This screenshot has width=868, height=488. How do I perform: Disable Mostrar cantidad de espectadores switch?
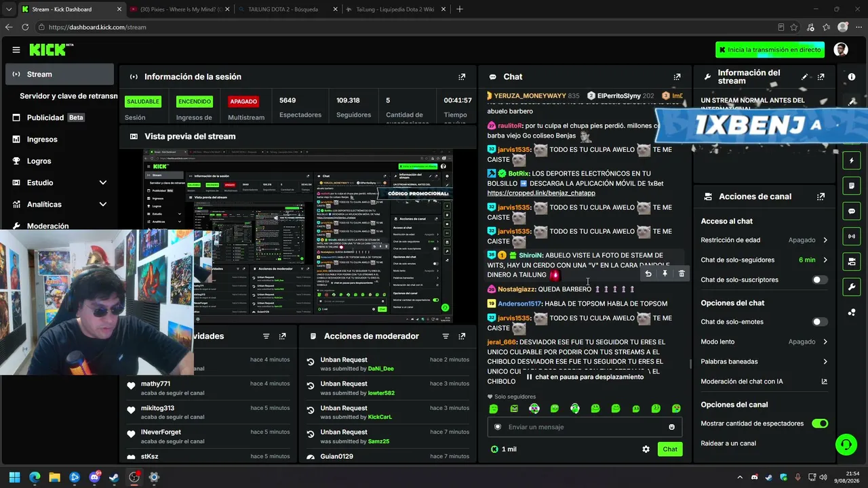(820, 424)
